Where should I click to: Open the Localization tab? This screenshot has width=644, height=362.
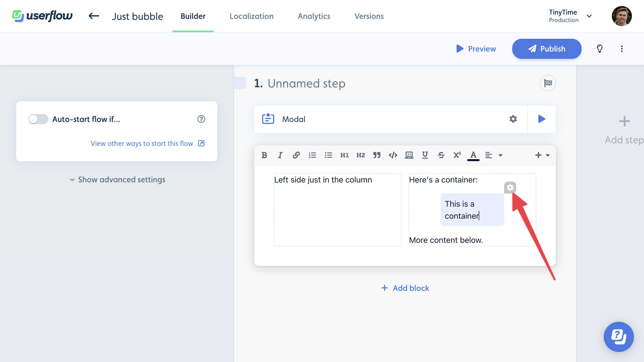pyautogui.click(x=252, y=16)
